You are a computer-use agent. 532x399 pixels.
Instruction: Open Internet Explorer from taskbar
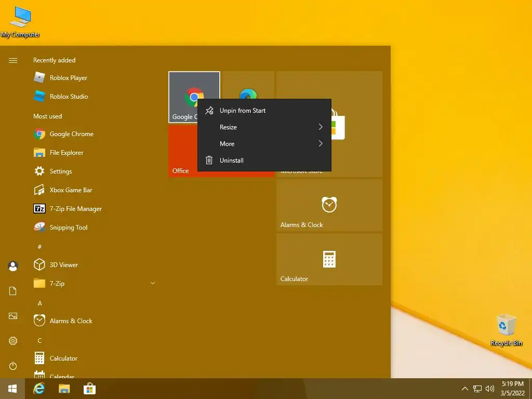39,389
